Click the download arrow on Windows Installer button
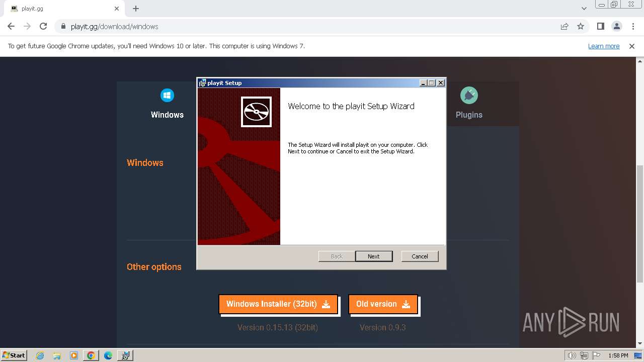Screen dimensions: 644x362 (x=326, y=304)
